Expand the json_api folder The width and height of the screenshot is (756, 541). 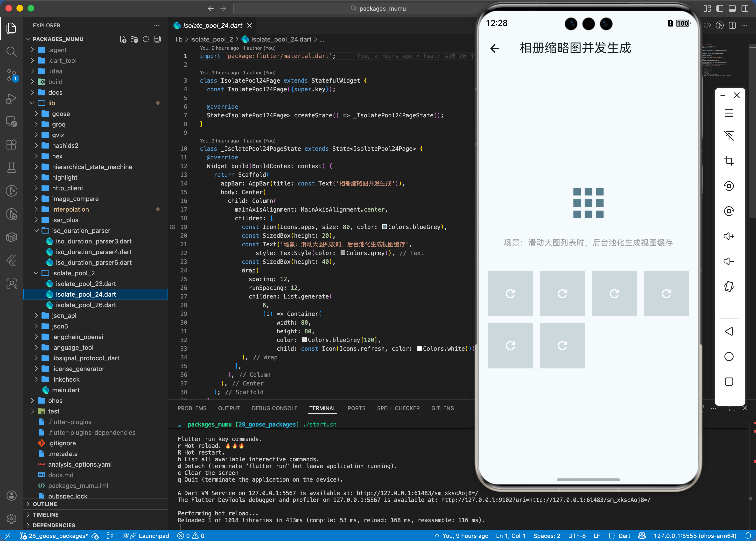pyautogui.click(x=64, y=315)
